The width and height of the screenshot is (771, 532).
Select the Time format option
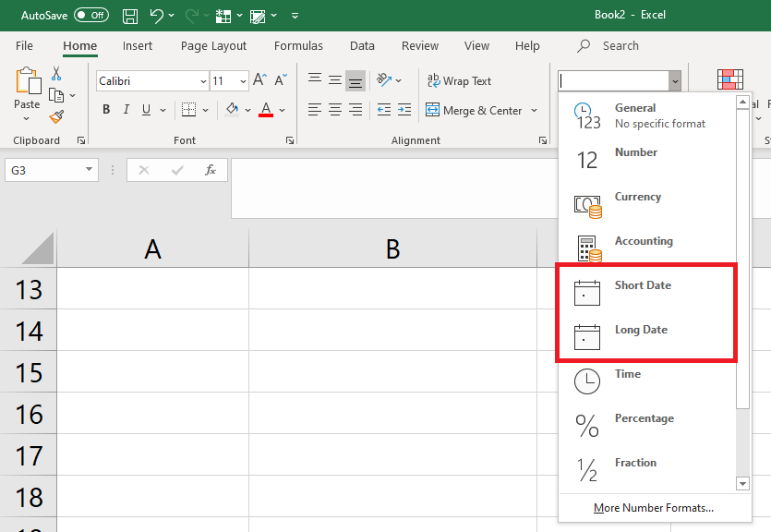tap(647, 381)
